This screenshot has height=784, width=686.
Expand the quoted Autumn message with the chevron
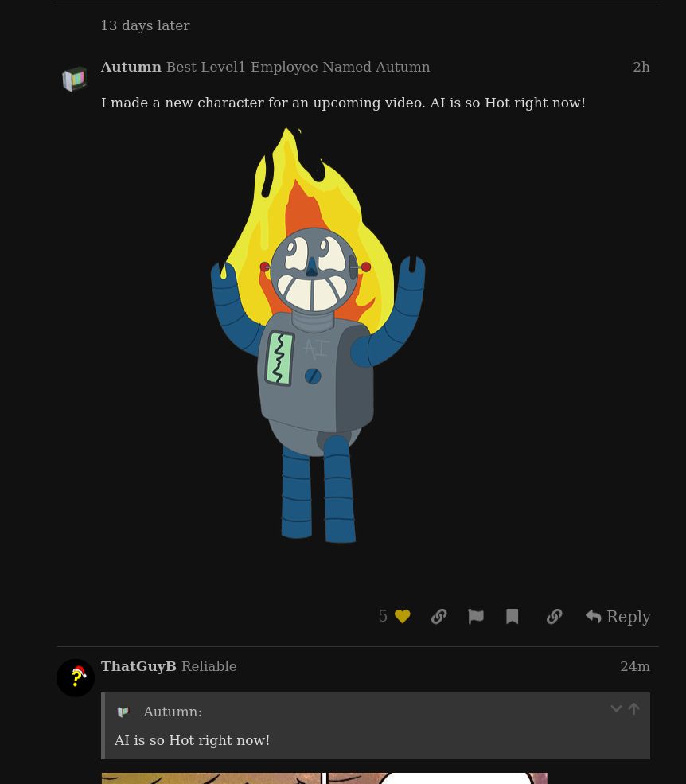click(616, 708)
